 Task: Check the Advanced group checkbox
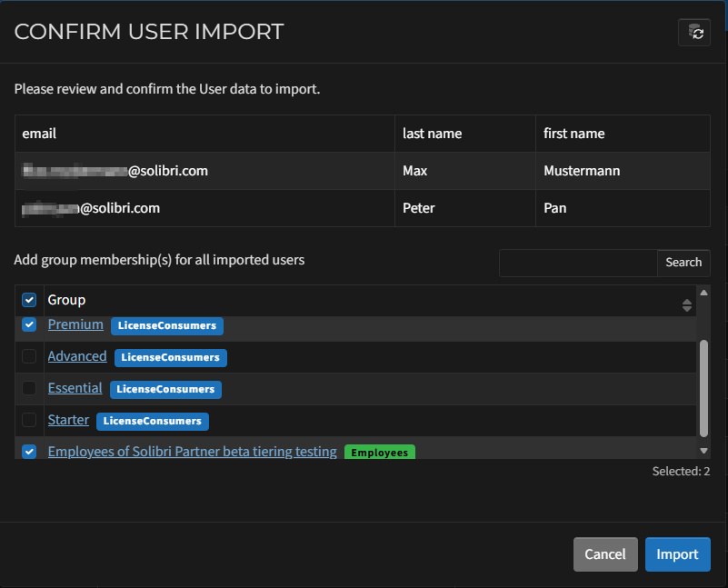pos(29,356)
